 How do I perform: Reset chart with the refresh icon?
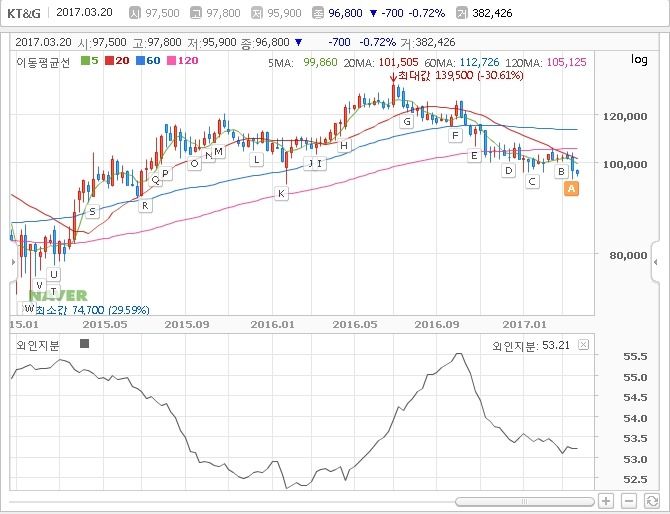point(652,500)
